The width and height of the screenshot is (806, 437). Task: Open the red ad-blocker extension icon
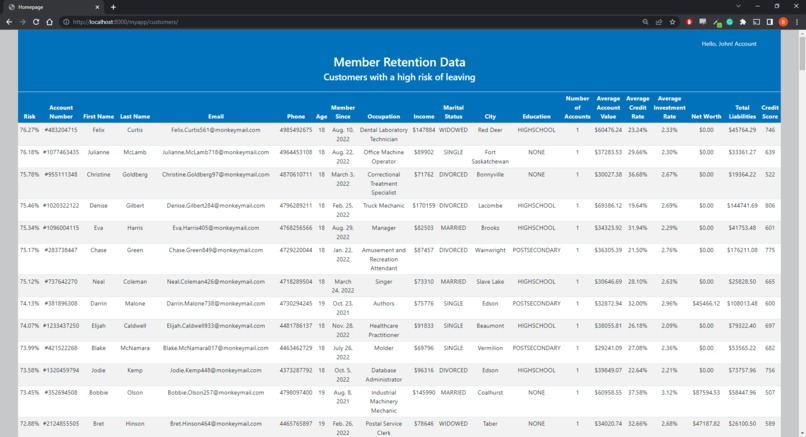(689, 22)
